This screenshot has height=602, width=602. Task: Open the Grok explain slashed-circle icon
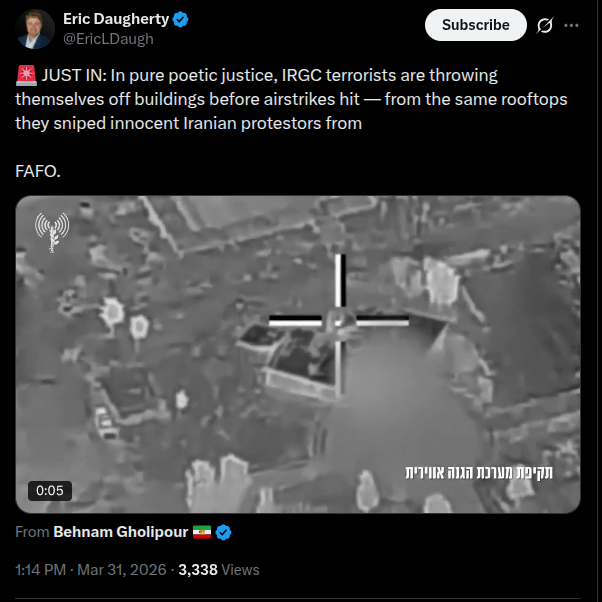pyautogui.click(x=545, y=25)
